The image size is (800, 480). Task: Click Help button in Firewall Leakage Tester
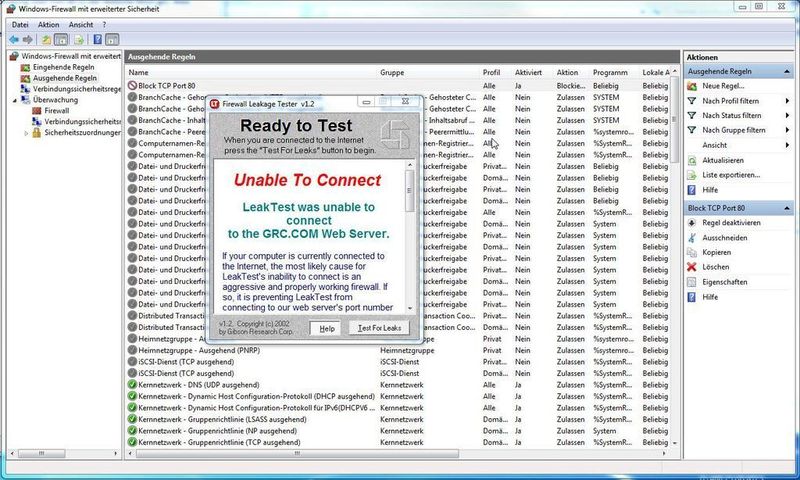pos(327,329)
